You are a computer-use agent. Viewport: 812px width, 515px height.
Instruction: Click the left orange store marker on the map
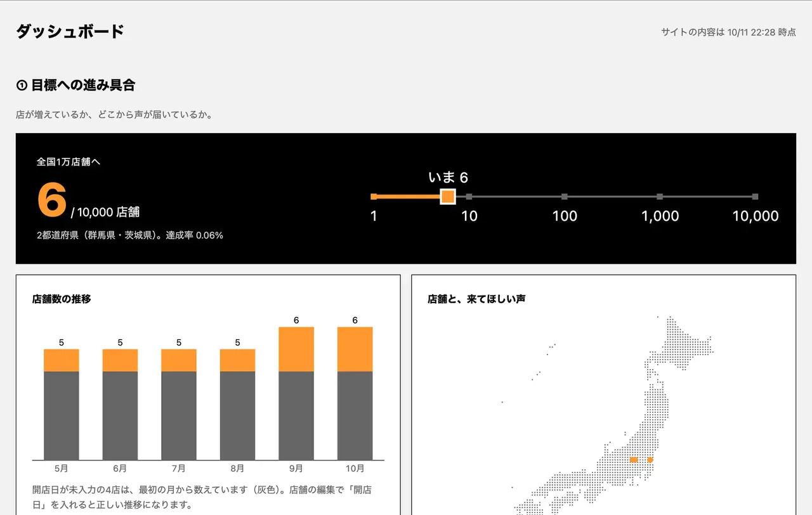pos(633,459)
